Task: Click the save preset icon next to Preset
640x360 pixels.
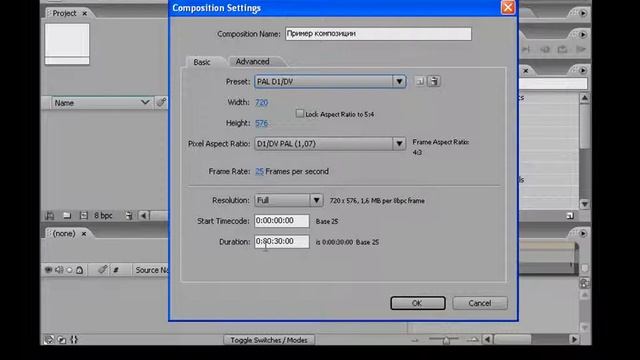Action: coord(420,81)
